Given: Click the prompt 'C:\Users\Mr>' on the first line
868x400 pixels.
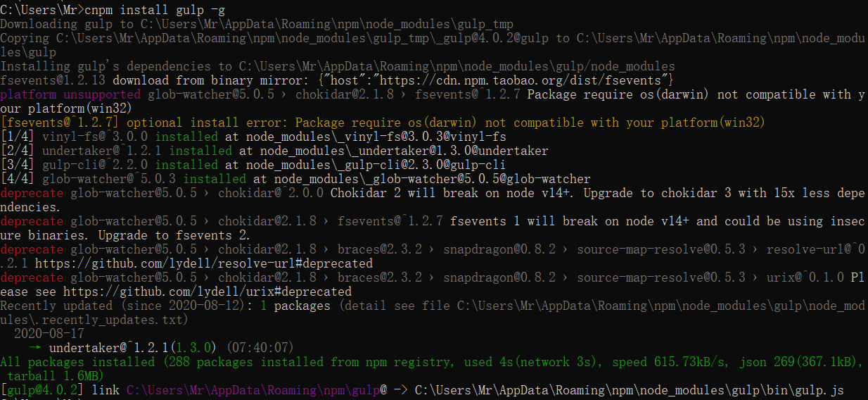Looking at the screenshot, I should click(x=42, y=10).
